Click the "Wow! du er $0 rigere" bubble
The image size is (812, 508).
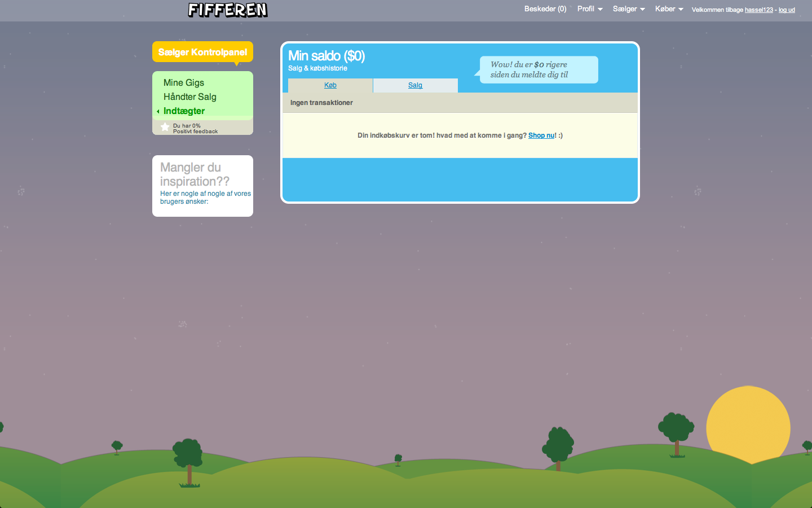tap(539, 69)
